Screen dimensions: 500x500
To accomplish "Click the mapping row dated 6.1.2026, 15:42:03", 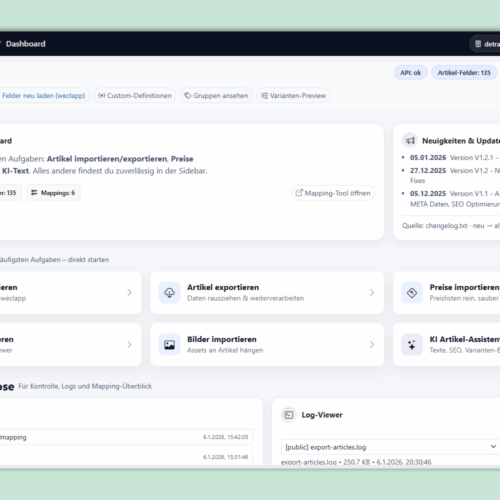I will click(127, 437).
